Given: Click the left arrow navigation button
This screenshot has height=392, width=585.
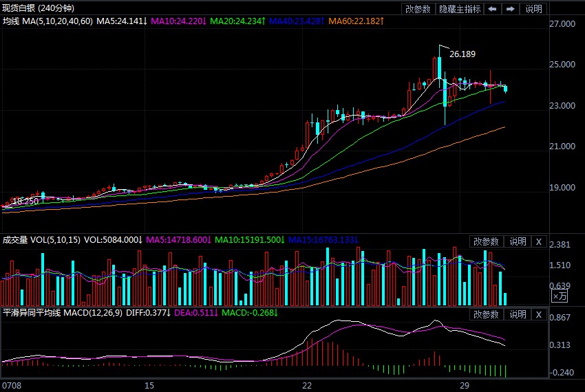Looking at the screenshot, I should 493,9.
